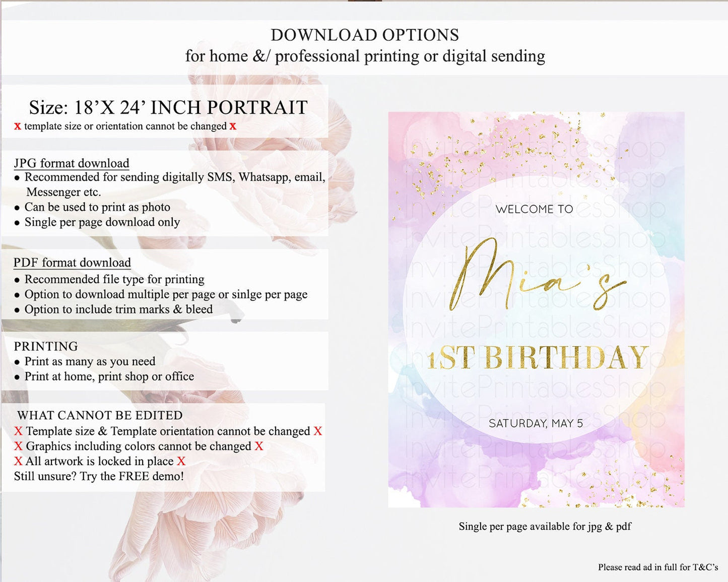Screen dimensions: 728x582
Task: Click the red X before 'template size or orientation'
Action: tap(18, 126)
